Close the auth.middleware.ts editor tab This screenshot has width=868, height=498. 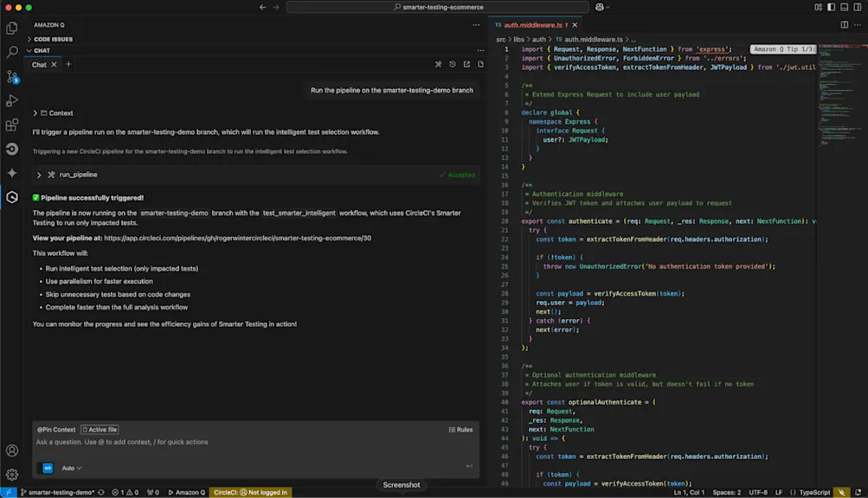click(x=575, y=25)
